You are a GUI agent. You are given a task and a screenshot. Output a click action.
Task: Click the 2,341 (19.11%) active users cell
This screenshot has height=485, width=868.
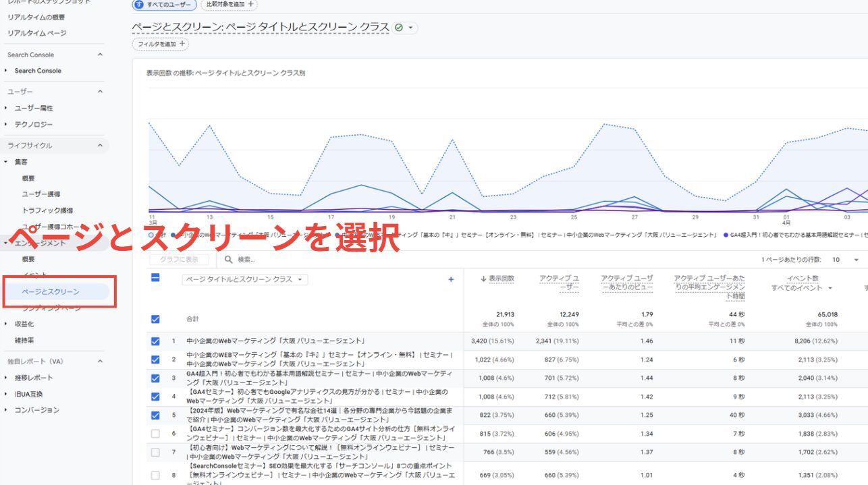click(x=557, y=341)
